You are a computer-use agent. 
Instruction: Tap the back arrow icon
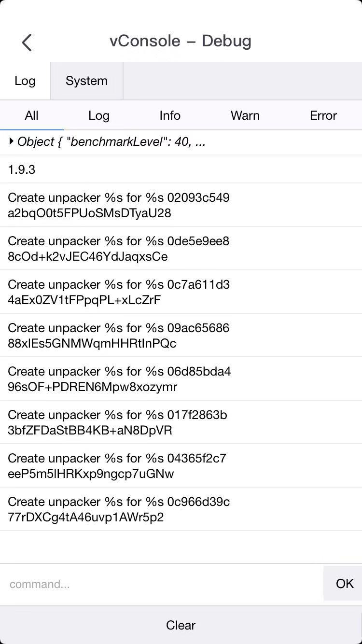pos(27,42)
